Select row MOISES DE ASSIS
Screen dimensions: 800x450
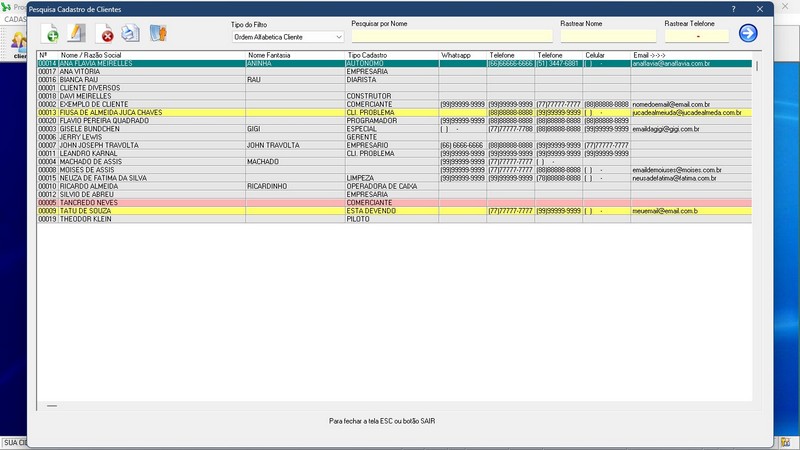394,169
